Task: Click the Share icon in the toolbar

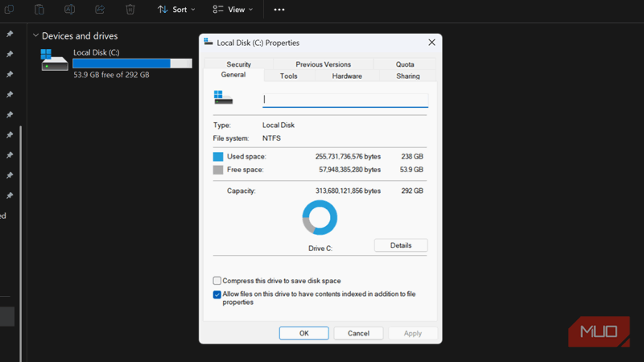Action: pyautogui.click(x=100, y=10)
